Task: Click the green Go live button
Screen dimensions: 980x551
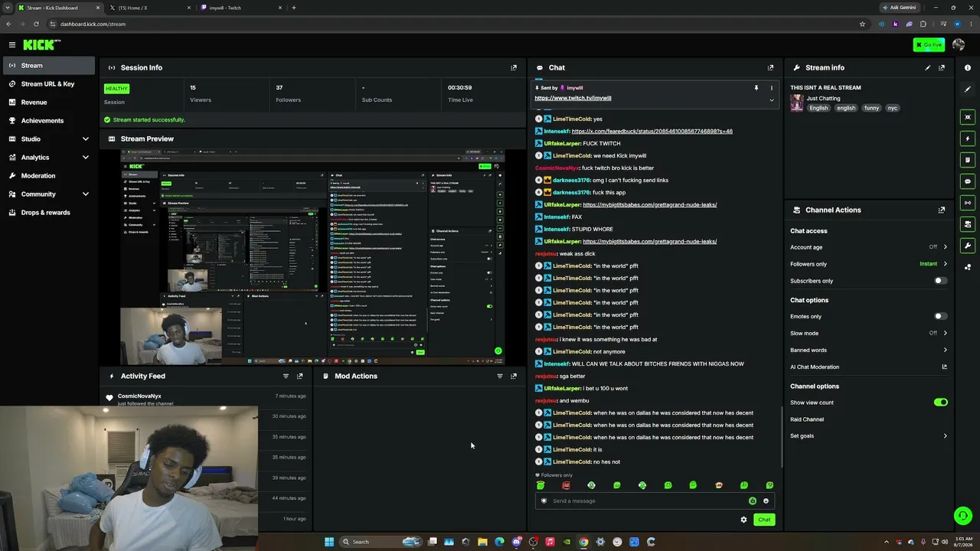Action: 929,45
